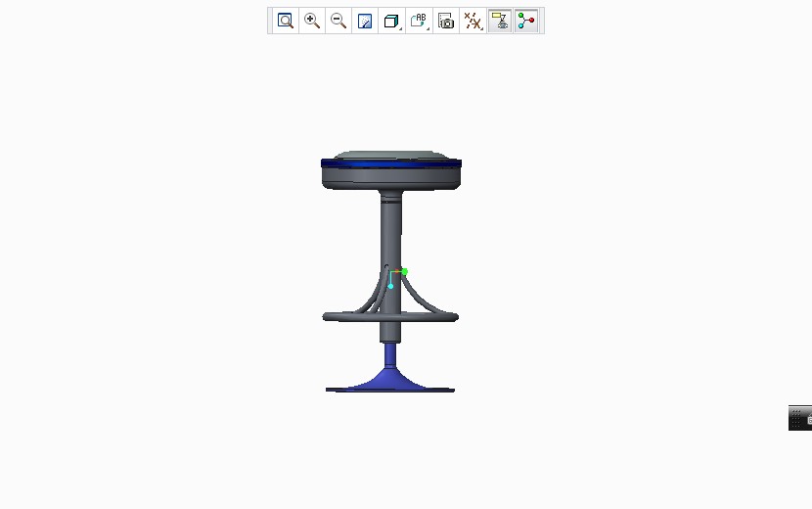Open the Display Style cube dropdown
This screenshot has height=509, width=812.
click(x=392, y=21)
